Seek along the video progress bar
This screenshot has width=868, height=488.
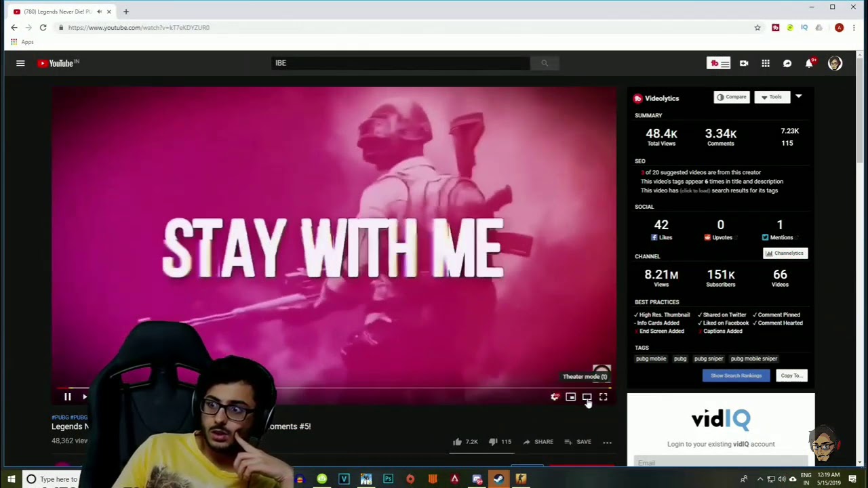[x=332, y=388]
